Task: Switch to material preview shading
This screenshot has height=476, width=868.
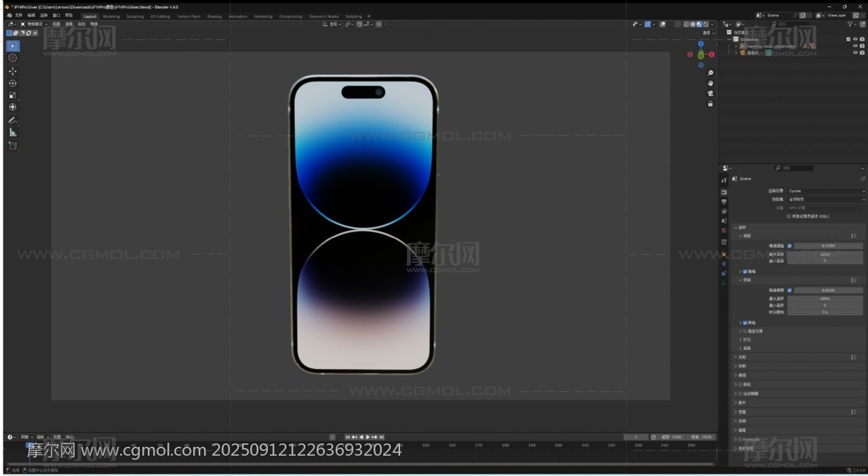Action: coord(699,24)
